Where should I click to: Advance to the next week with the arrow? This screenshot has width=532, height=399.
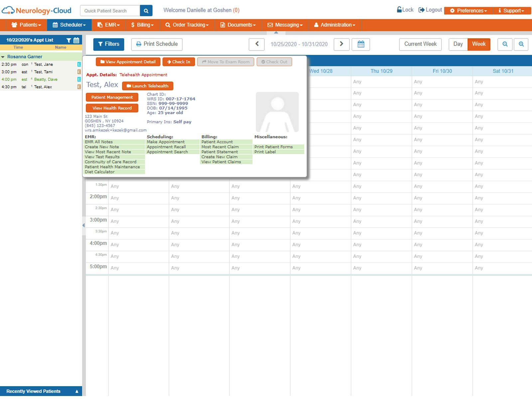pos(341,44)
